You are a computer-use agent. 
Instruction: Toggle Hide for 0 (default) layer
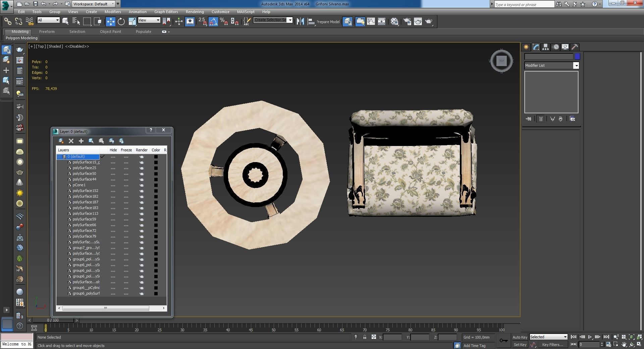coord(113,157)
